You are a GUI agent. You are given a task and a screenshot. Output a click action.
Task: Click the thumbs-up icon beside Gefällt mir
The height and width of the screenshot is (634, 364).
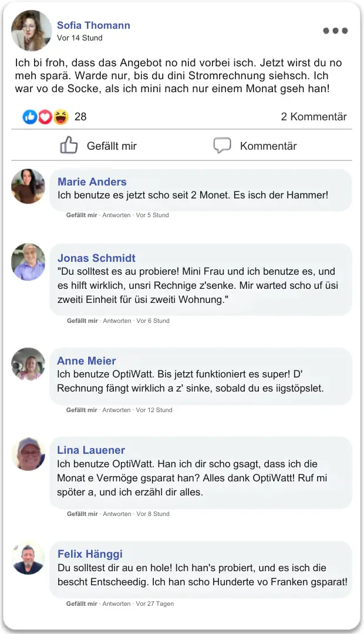[69, 146]
